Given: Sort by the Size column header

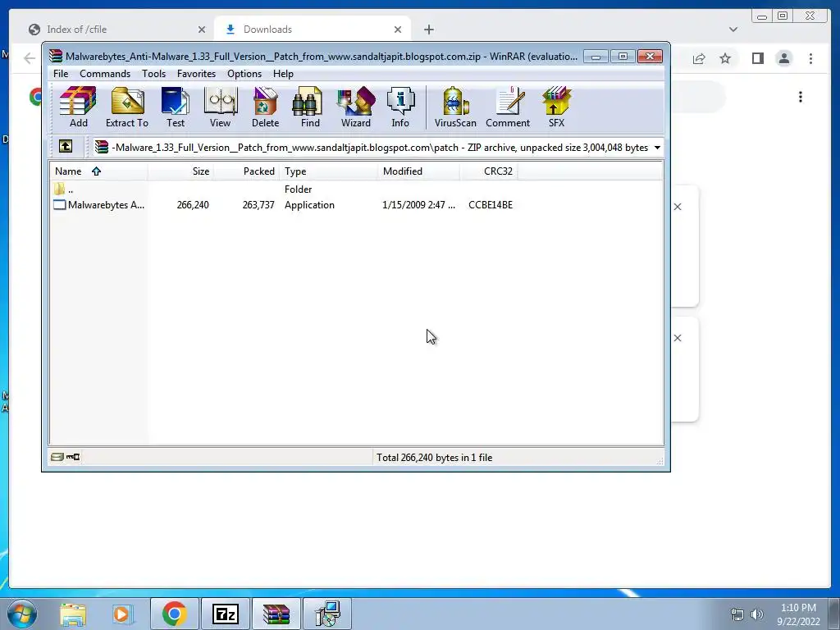Looking at the screenshot, I should [x=181, y=171].
